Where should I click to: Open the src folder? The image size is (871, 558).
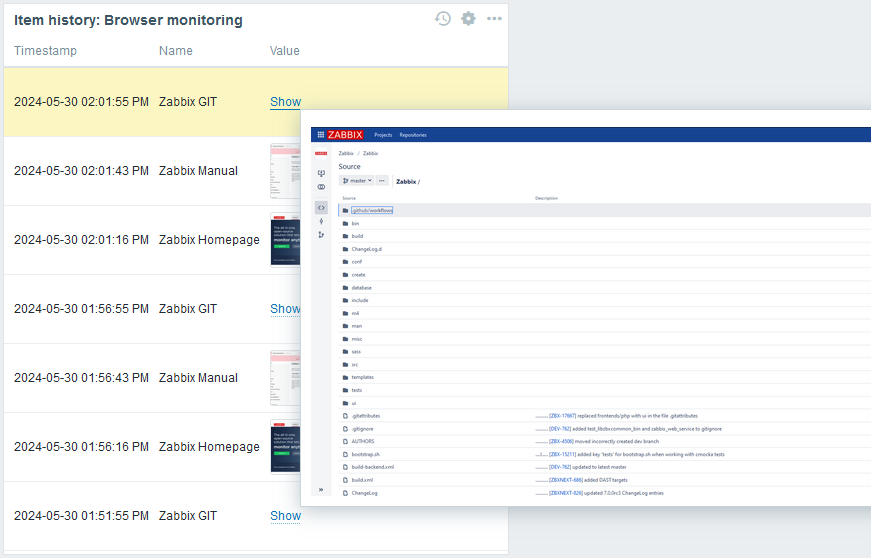click(x=355, y=365)
